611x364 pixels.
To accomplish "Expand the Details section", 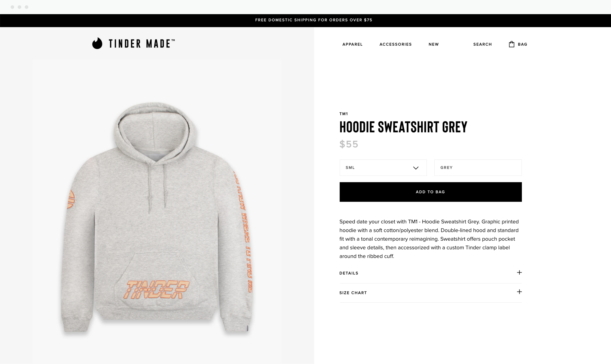I will coord(430,273).
